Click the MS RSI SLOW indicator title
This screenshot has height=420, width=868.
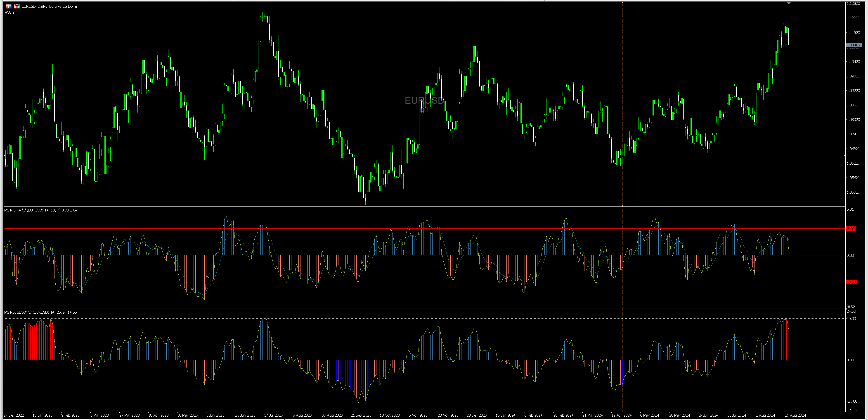40,312
